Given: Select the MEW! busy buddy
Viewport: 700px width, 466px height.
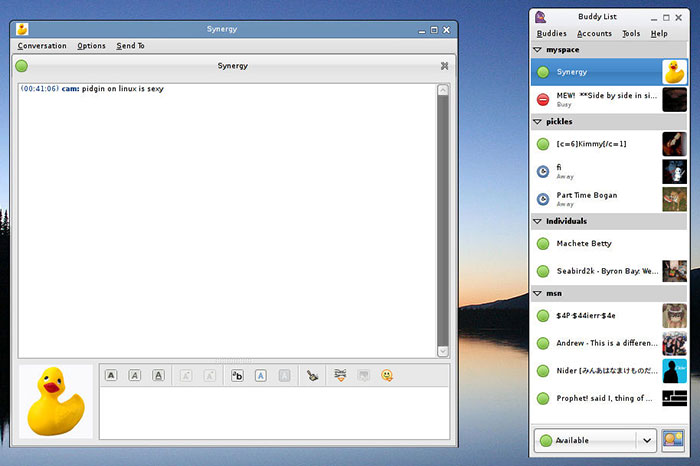Looking at the screenshot, I should pyautogui.click(x=609, y=99).
